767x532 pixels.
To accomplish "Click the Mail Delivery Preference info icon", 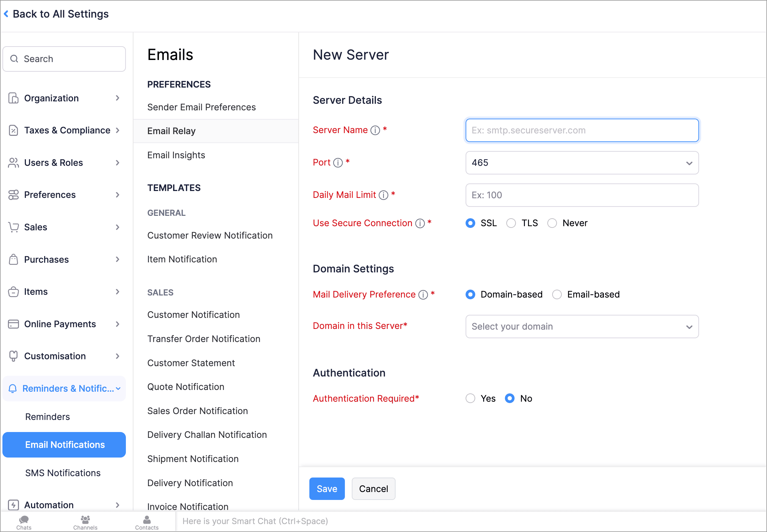I will (x=423, y=295).
